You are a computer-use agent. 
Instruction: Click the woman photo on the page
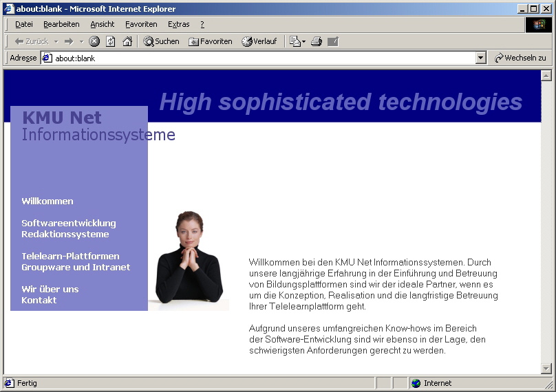pos(189,261)
